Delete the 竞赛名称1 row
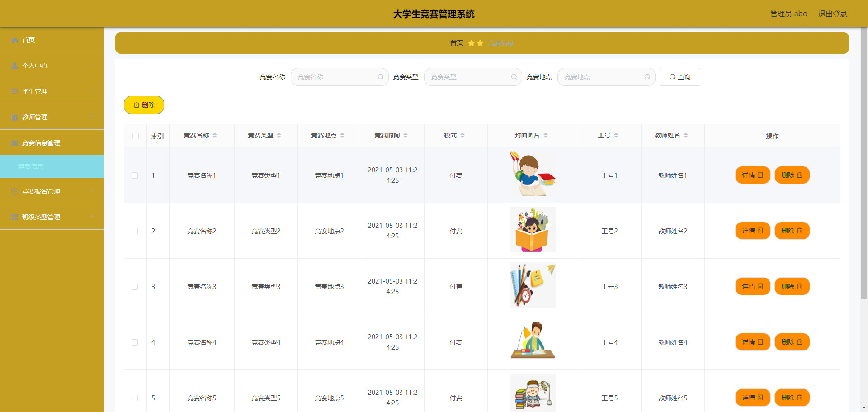The image size is (868, 412). pos(792,175)
